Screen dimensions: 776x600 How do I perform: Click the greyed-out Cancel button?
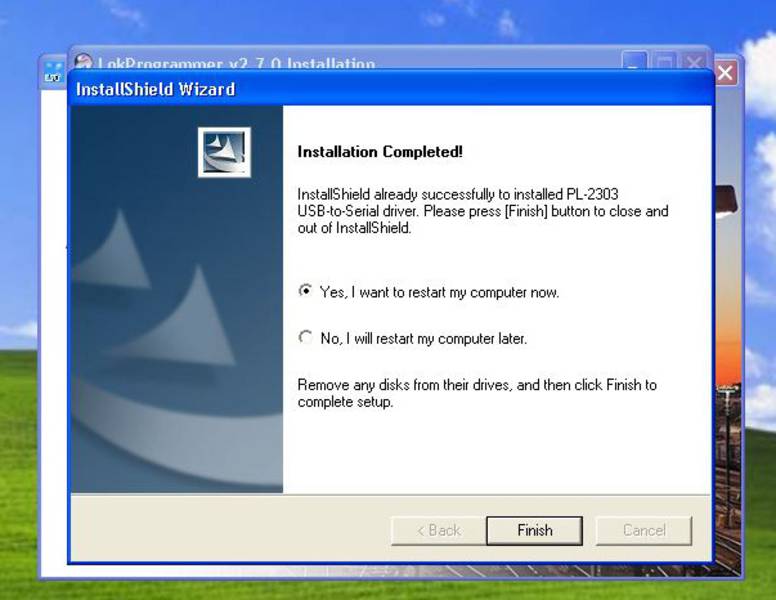644,530
